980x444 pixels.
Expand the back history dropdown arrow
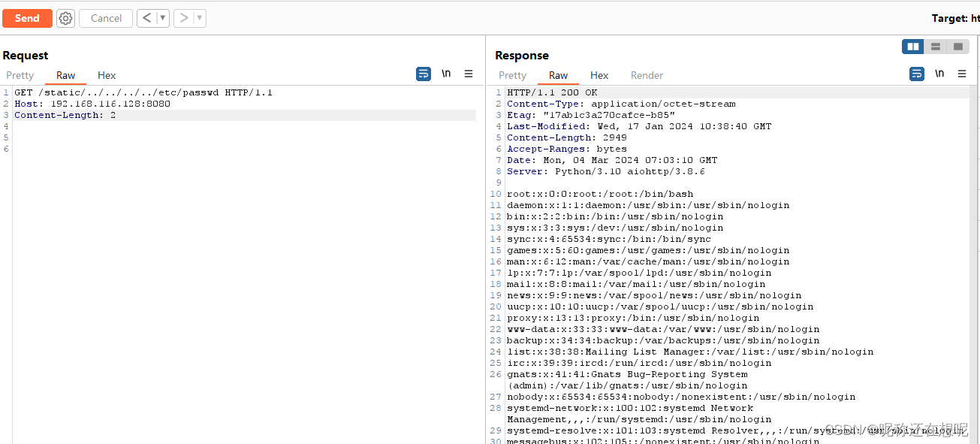[162, 18]
